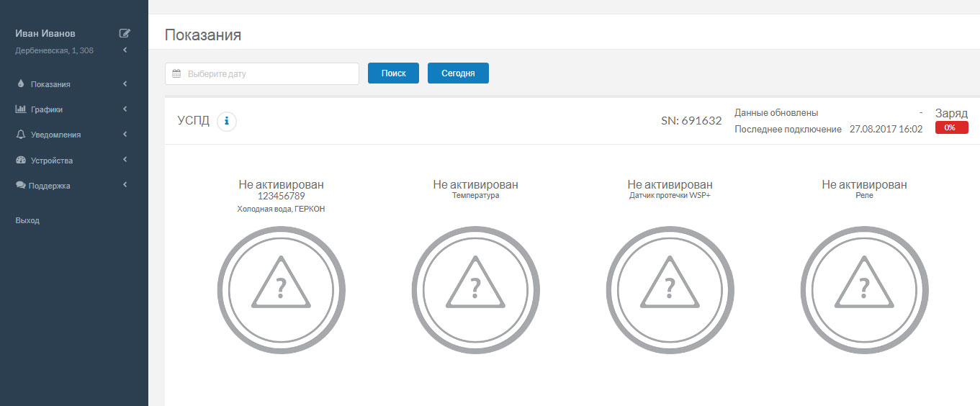Expand the Уведомления menu chevron
Viewport: 980px width, 406px height.
[125, 134]
